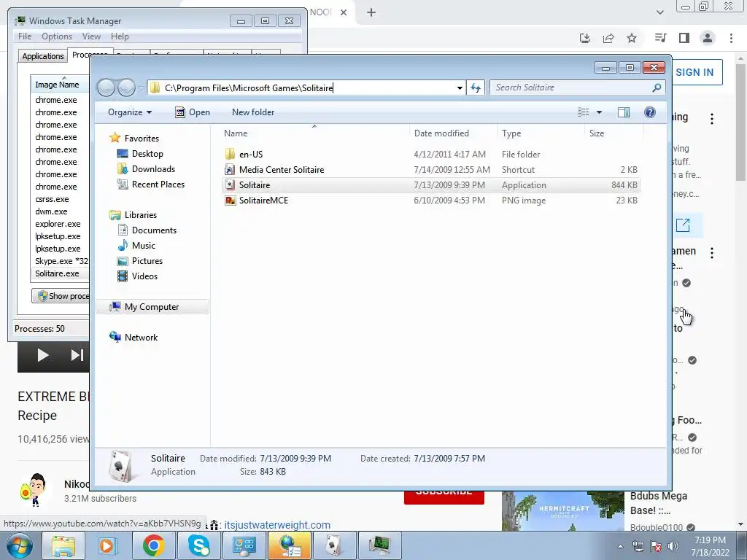Open Music library
This screenshot has height=560, width=747.
[x=143, y=245]
